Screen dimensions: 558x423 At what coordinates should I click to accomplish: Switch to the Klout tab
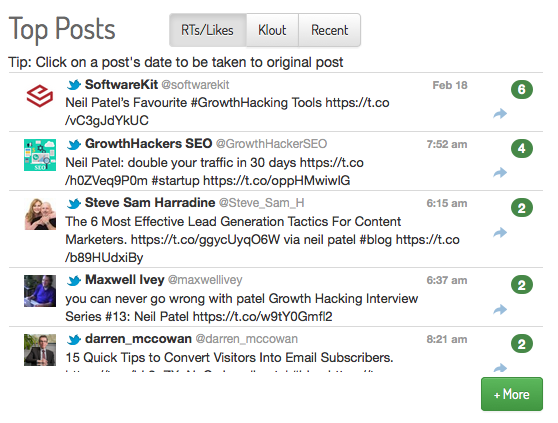click(272, 30)
